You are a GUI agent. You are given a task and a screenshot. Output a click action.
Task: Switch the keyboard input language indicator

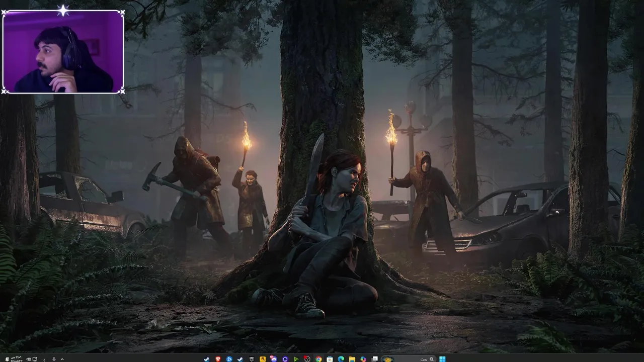pyautogui.click(x=44, y=359)
